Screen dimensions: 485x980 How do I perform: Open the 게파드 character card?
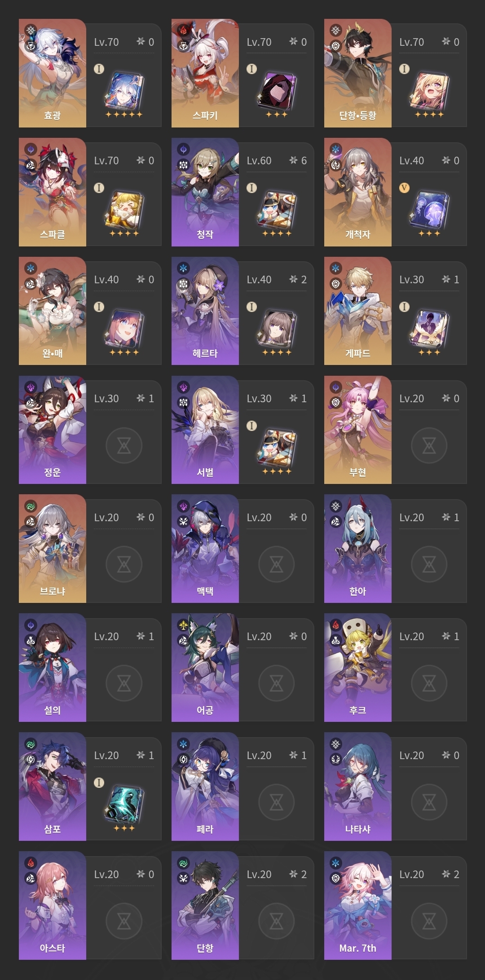point(395,311)
